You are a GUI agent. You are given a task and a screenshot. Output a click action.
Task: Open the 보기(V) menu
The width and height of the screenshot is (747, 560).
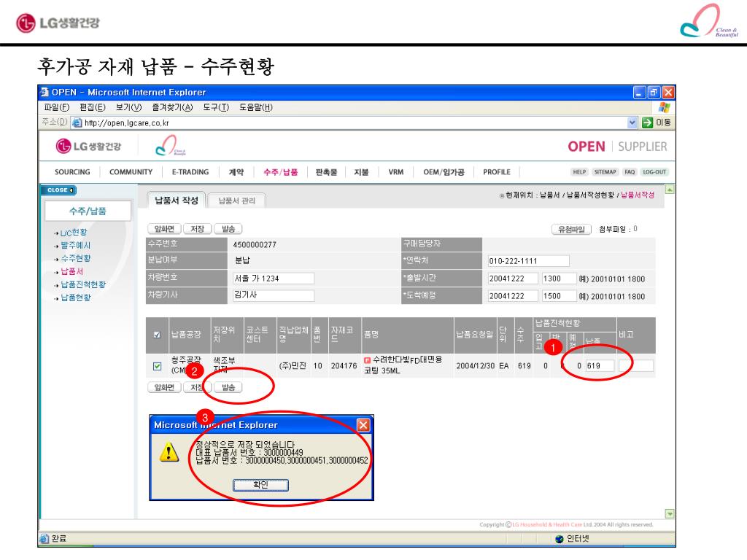(x=128, y=107)
